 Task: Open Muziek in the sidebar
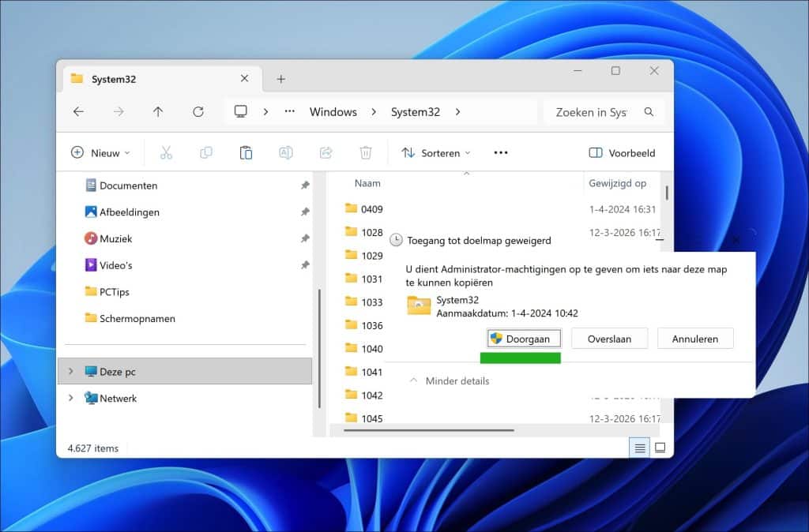tap(116, 238)
